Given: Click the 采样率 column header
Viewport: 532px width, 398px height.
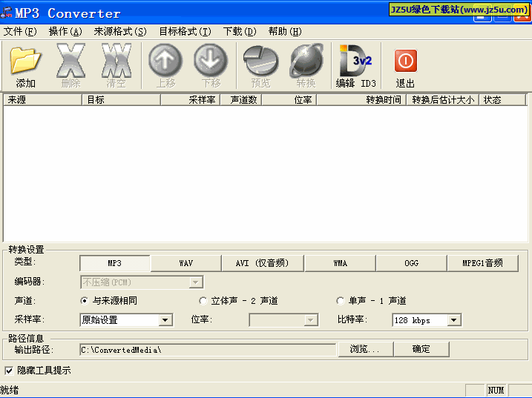Looking at the screenshot, I should 191,100.
